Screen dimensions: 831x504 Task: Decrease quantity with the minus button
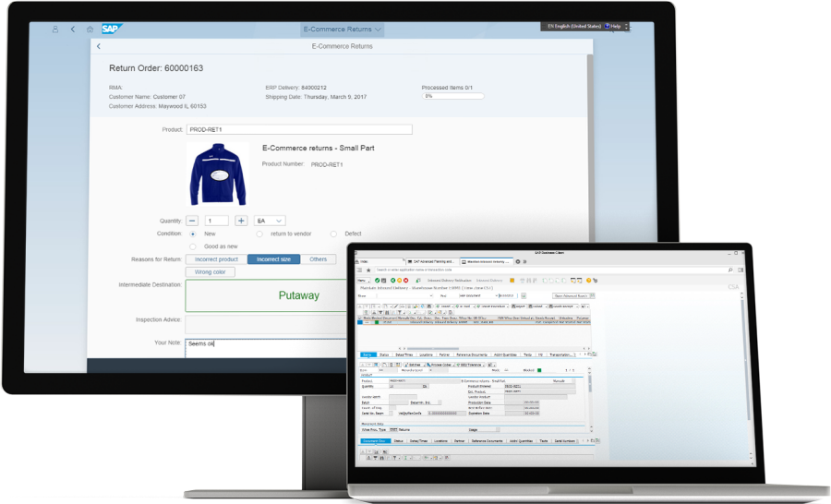[192, 221]
